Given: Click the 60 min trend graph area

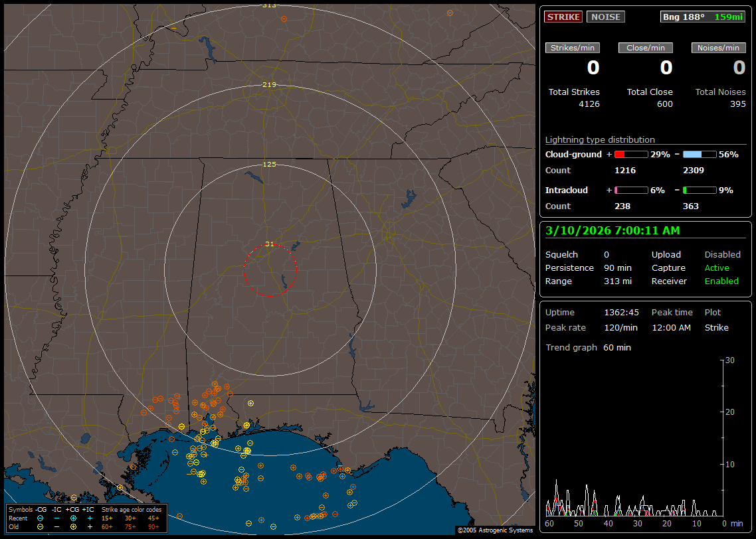Looking at the screenshot, I should pyautogui.click(x=634, y=438).
